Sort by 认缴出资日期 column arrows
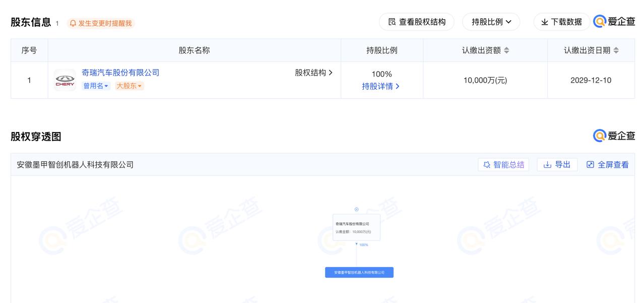This screenshot has height=303, width=644. pyautogui.click(x=616, y=50)
